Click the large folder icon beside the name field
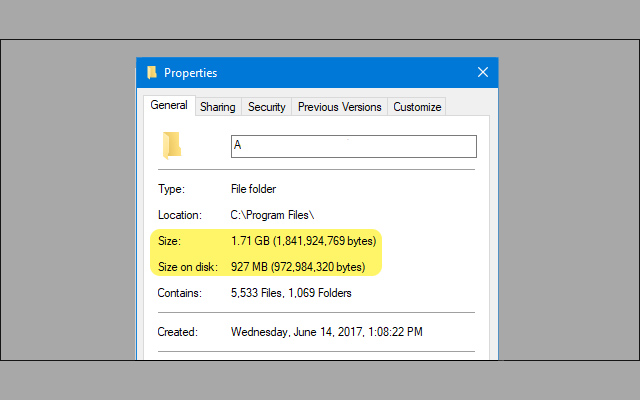Viewport: 640px width, 400px height. click(172, 145)
